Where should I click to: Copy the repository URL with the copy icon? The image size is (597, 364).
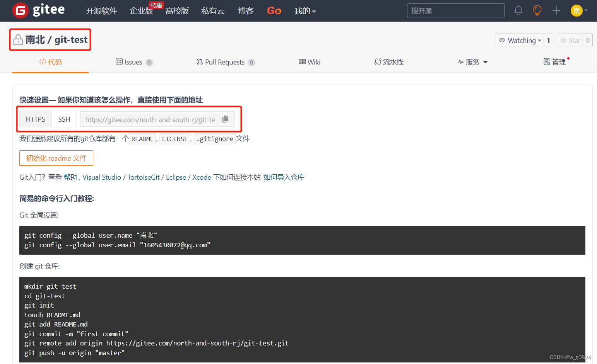[x=226, y=119]
